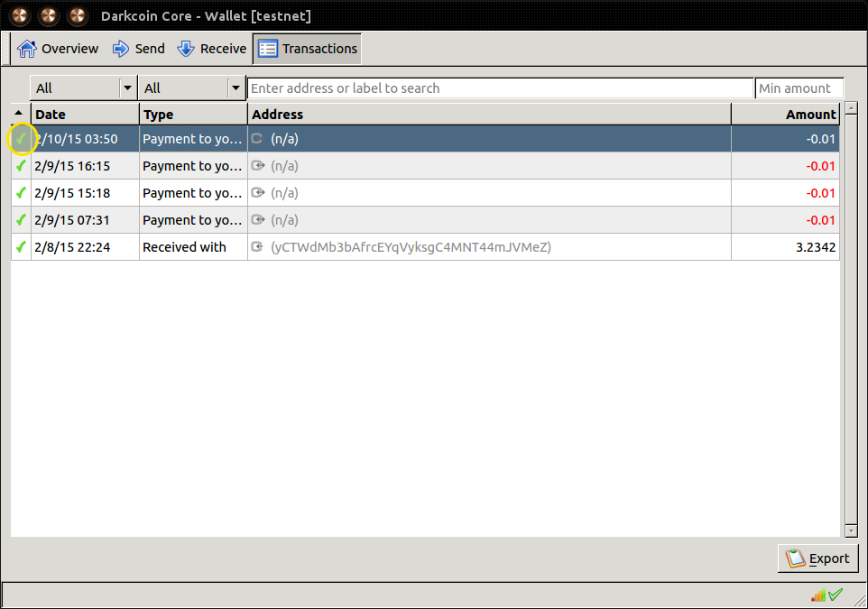The image size is (868, 609).
Task: Click the "Received with" type cell
Action: [x=193, y=247]
